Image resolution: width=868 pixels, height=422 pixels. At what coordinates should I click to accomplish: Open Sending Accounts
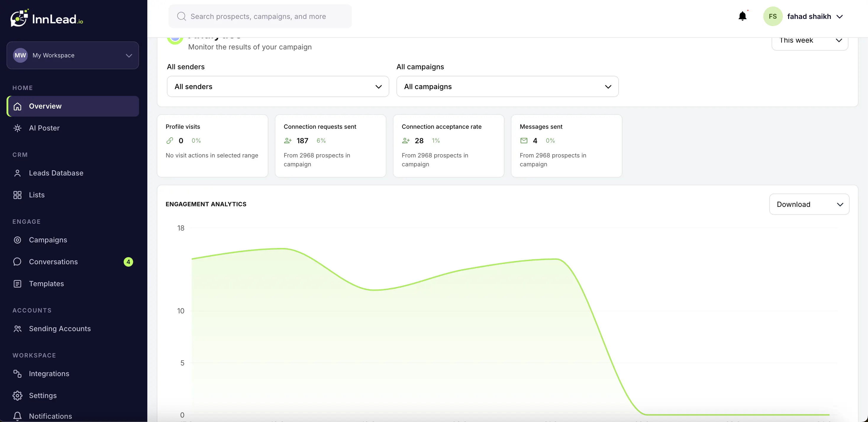73,329
